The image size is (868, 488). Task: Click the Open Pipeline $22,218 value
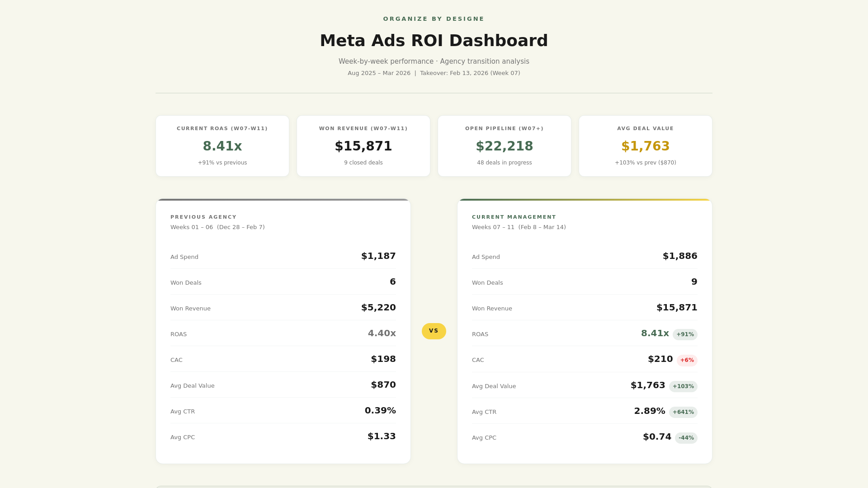pyautogui.click(x=505, y=146)
